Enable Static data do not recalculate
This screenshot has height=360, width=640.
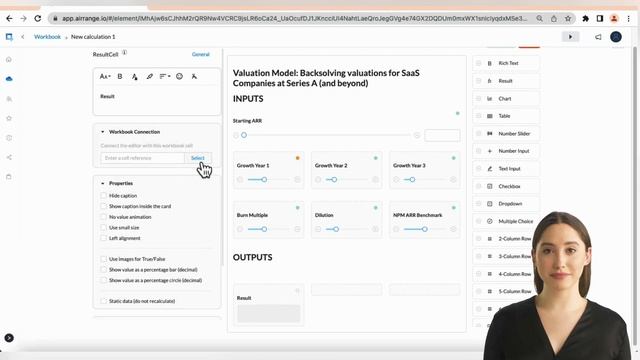[x=104, y=301]
